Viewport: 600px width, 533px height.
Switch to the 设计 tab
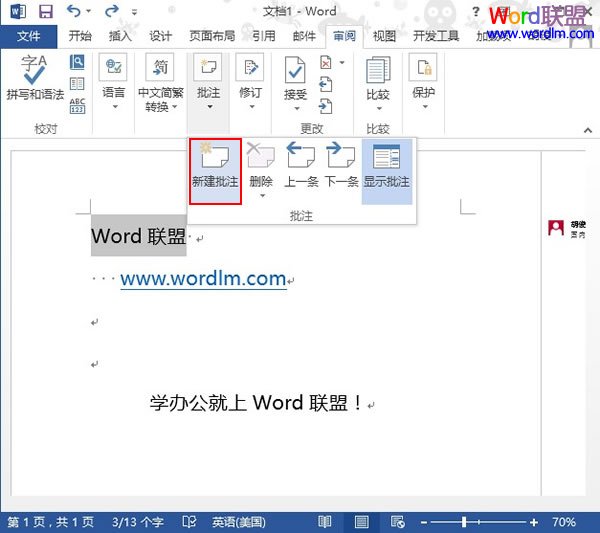click(x=160, y=36)
